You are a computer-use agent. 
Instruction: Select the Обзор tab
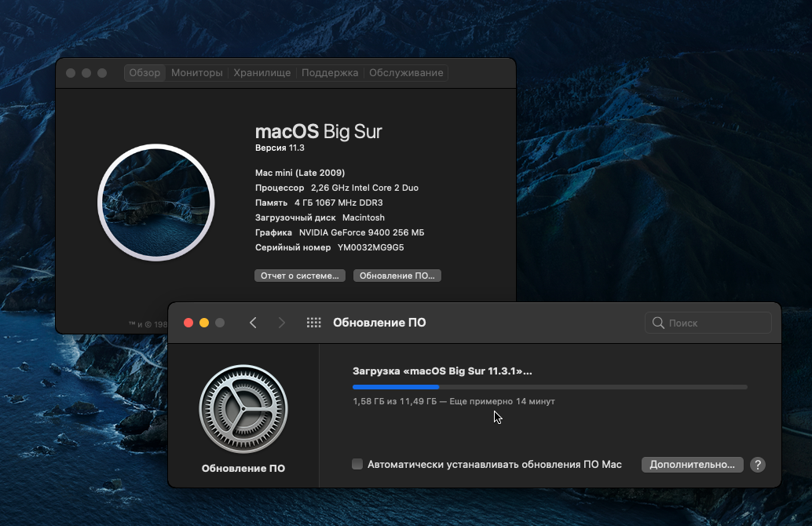pos(144,73)
